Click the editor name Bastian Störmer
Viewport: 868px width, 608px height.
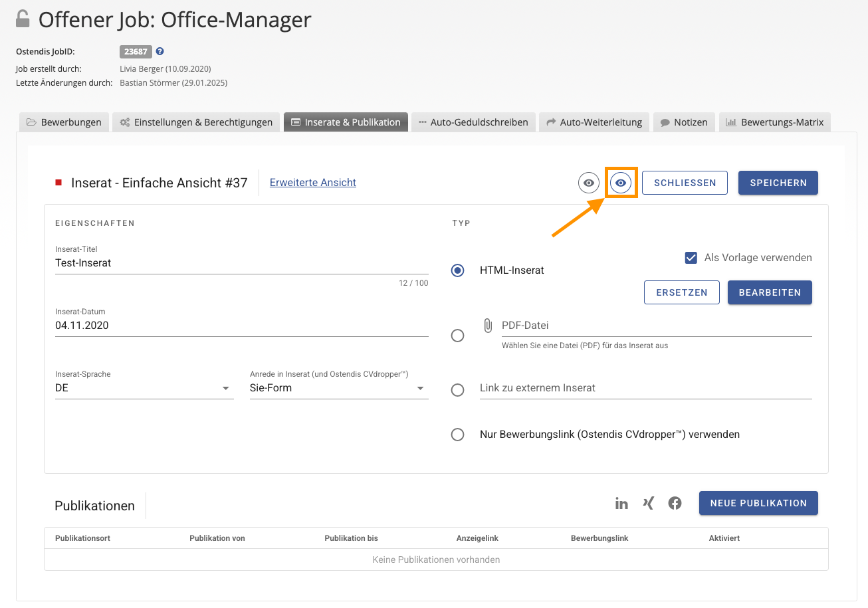[150, 83]
